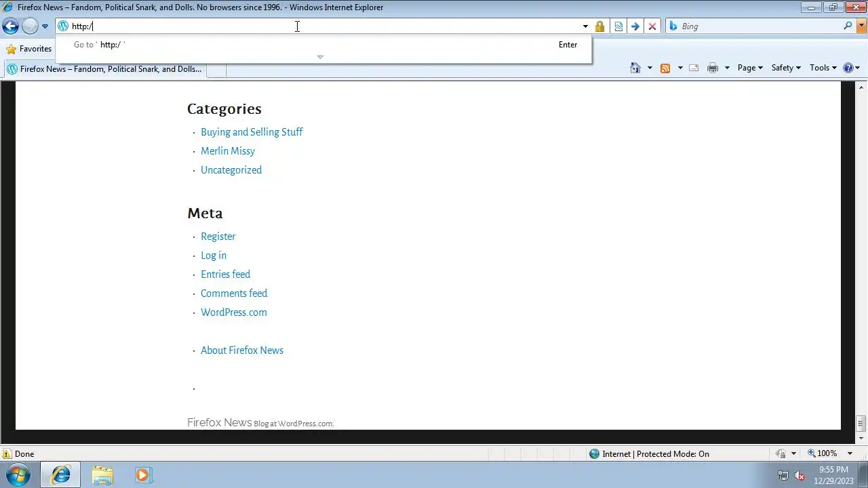Expand the address bar autocomplete dropdown arrow

585,26
